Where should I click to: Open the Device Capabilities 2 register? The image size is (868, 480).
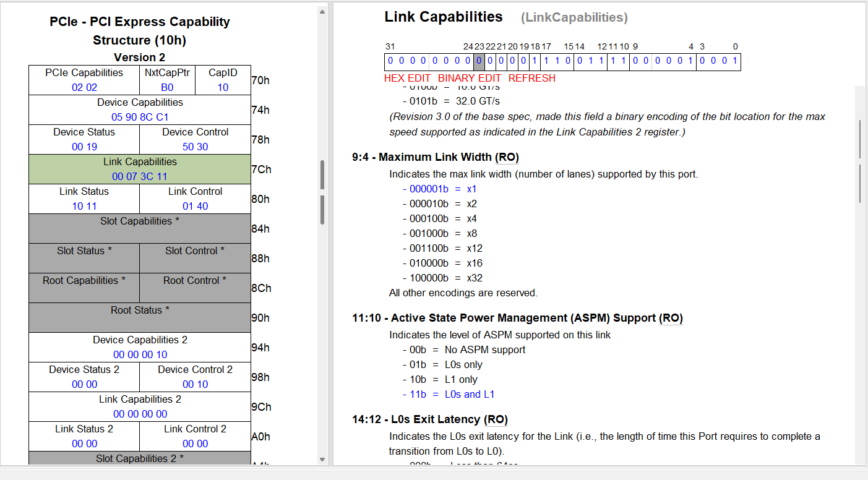(140, 348)
